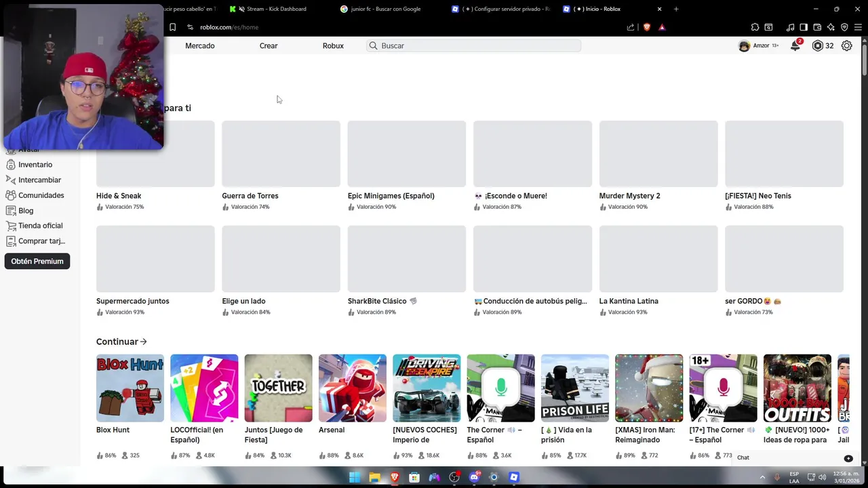
Task: Open the Mercado menu item
Action: (200, 46)
